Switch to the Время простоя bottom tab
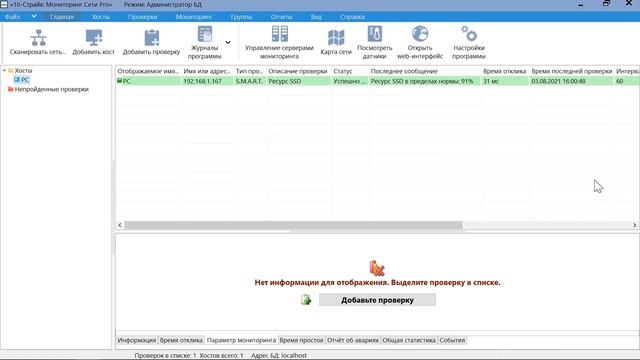640x360 pixels. 302,340
